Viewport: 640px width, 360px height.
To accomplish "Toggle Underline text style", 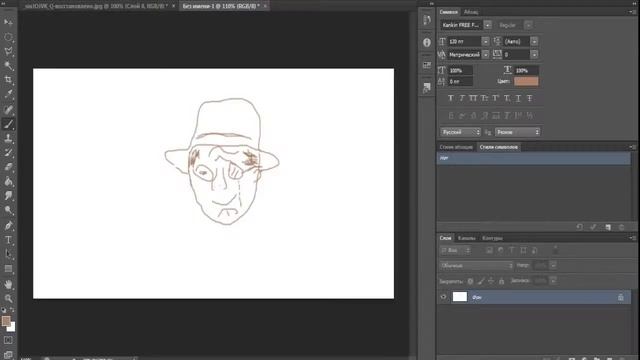I will pos(518,98).
